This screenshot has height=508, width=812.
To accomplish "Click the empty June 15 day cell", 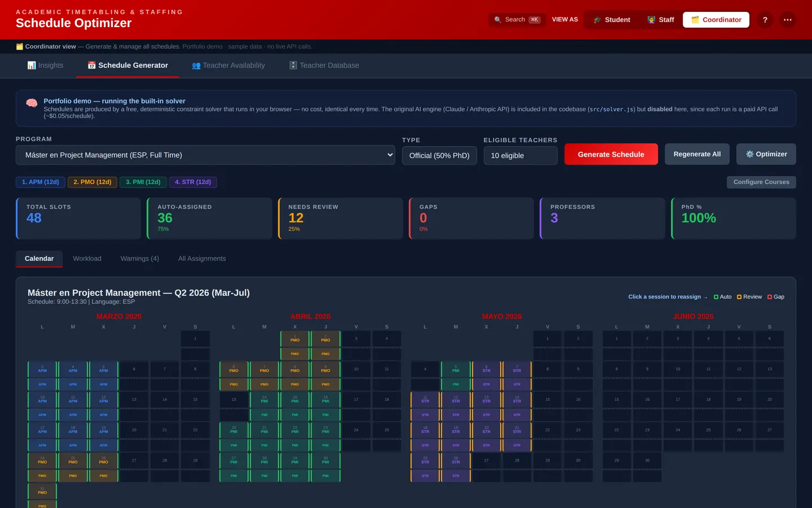I will pyautogui.click(x=617, y=400).
